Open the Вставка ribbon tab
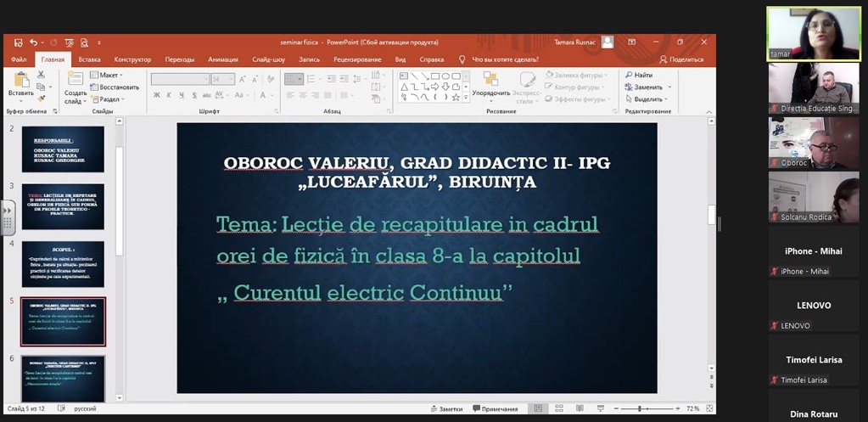Screen dimensions: 868x422 [x=89, y=59]
